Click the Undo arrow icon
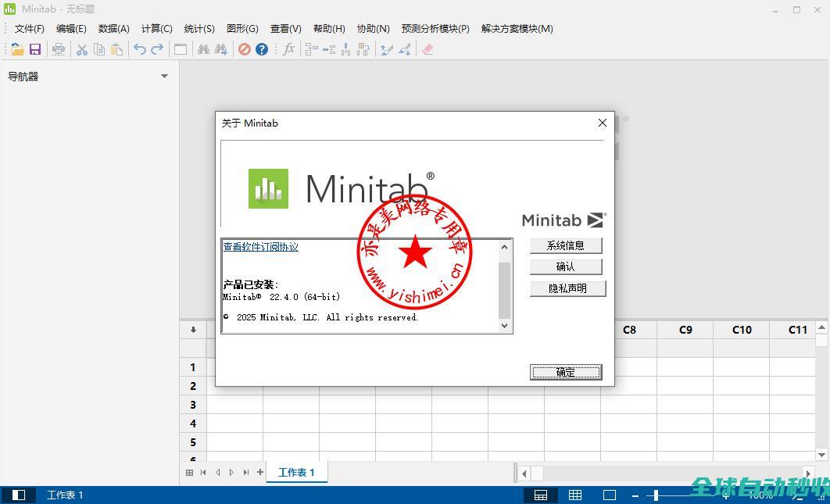This screenshot has height=504, width=830. click(x=140, y=49)
